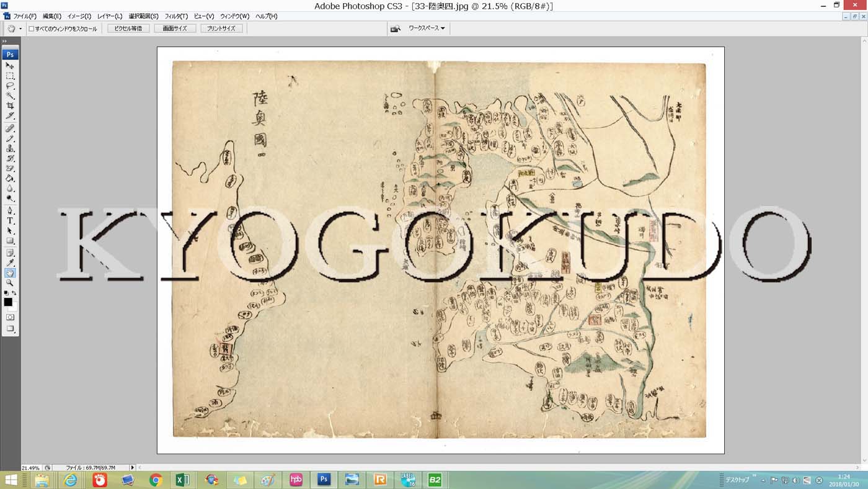868x489 pixels.
Task: Open the イメージ(I) menu
Action: pyautogui.click(x=79, y=16)
